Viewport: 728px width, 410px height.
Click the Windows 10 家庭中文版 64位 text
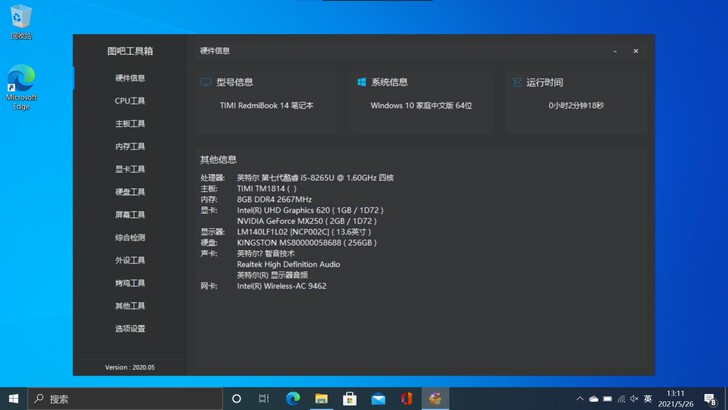click(x=421, y=105)
